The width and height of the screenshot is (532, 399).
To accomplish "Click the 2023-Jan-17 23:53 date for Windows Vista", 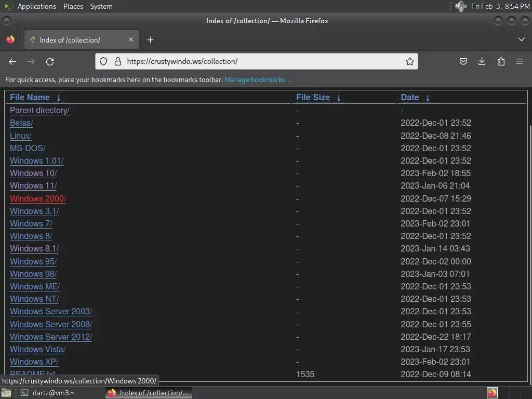I will point(435,349).
